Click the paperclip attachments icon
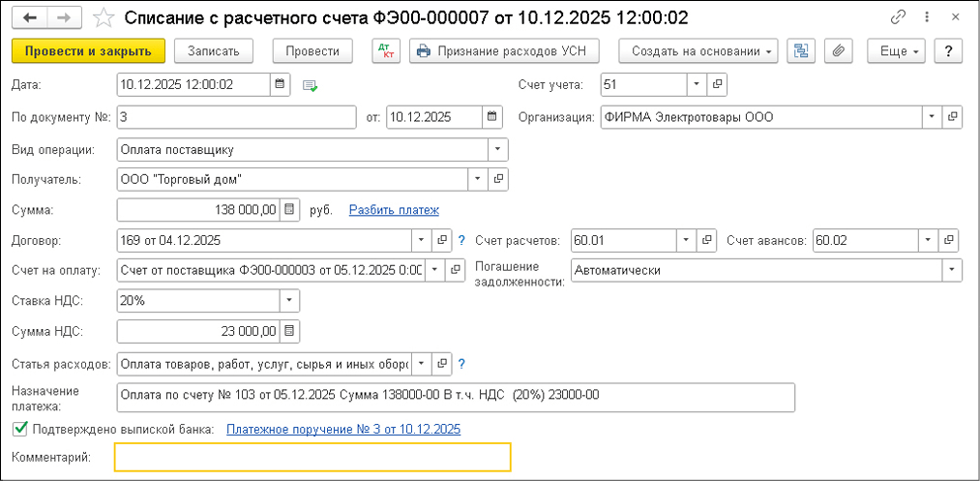980x481 pixels. (x=838, y=51)
